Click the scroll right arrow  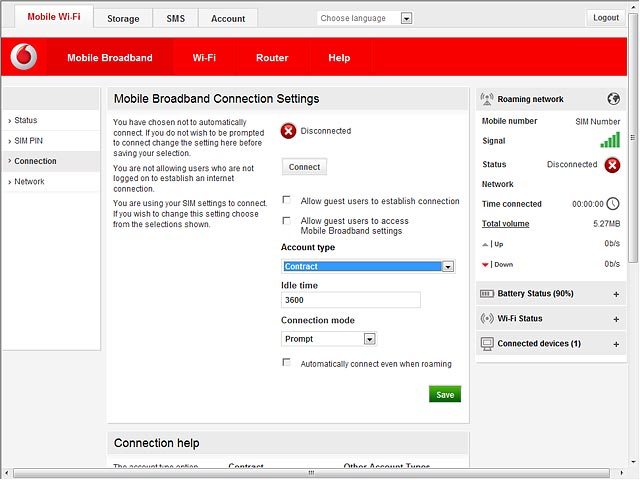pyautogui.click(x=622, y=473)
